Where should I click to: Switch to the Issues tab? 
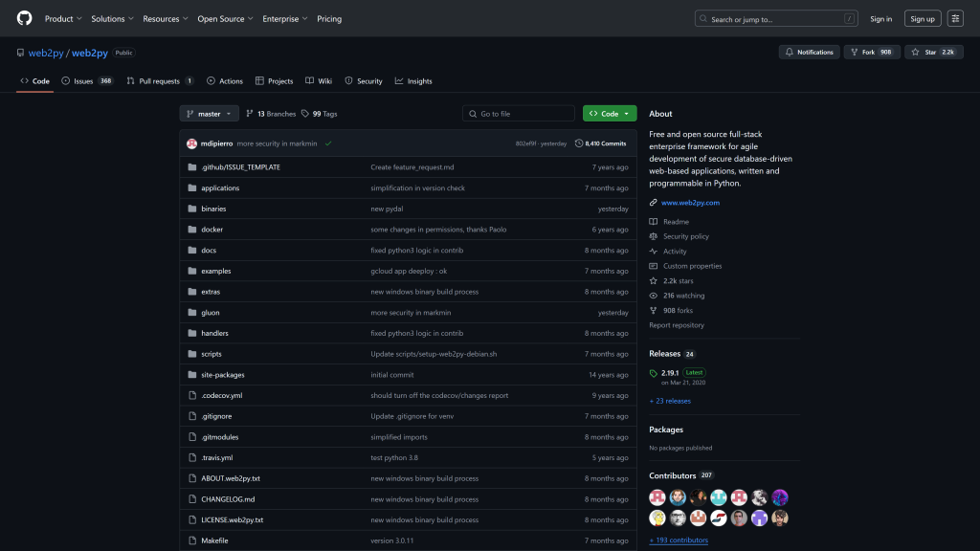pyautogui.click(x=83, y=81)
